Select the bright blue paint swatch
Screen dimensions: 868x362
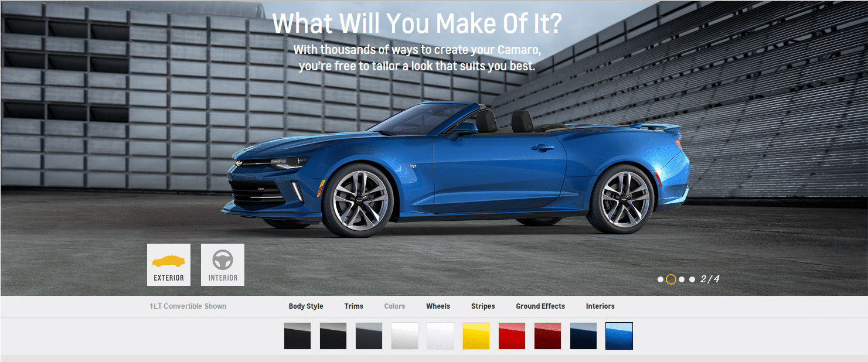(x=619, y=336)
